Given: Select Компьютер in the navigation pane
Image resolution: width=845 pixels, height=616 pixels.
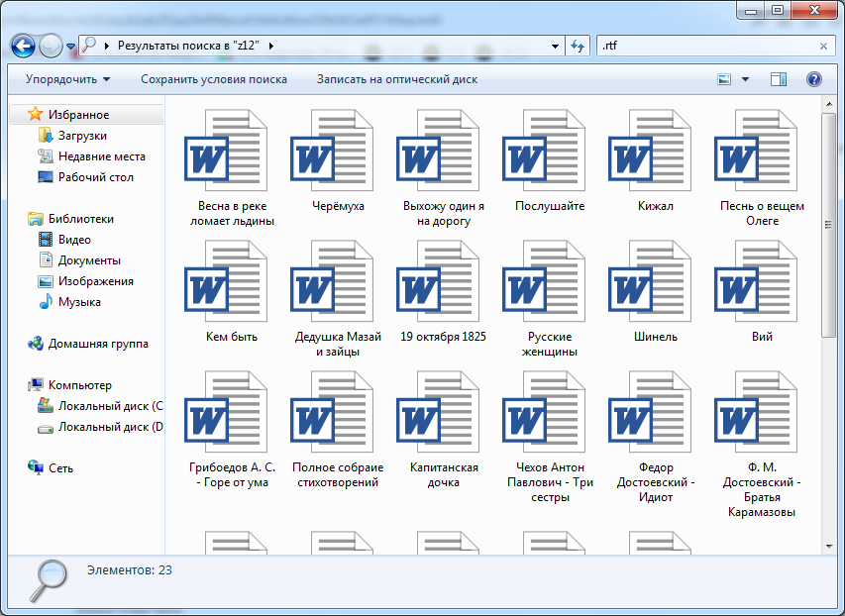Looking at the screenshot, I should click(69, 385).
